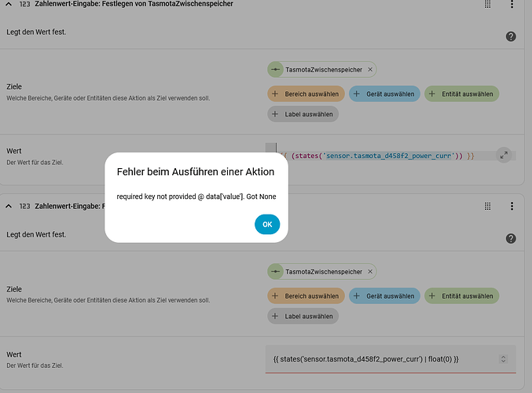Viewport: 532px width, 393px height.
Task: Click drag handle of the top action
Action: point(488,5)
